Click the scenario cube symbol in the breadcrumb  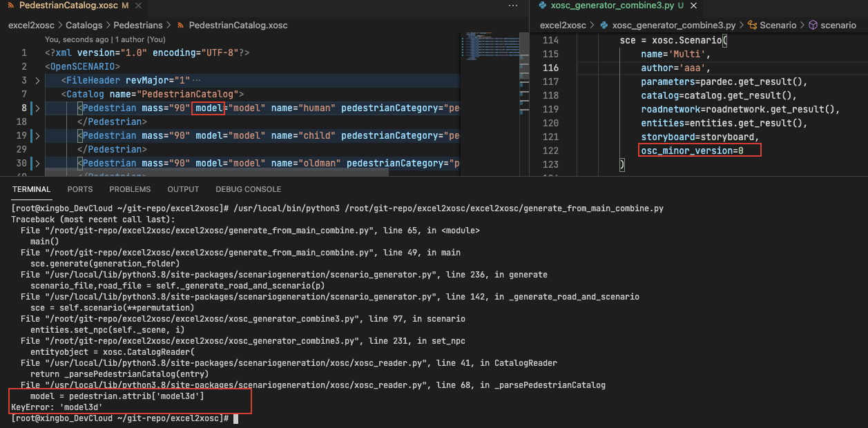pos(813,25)
